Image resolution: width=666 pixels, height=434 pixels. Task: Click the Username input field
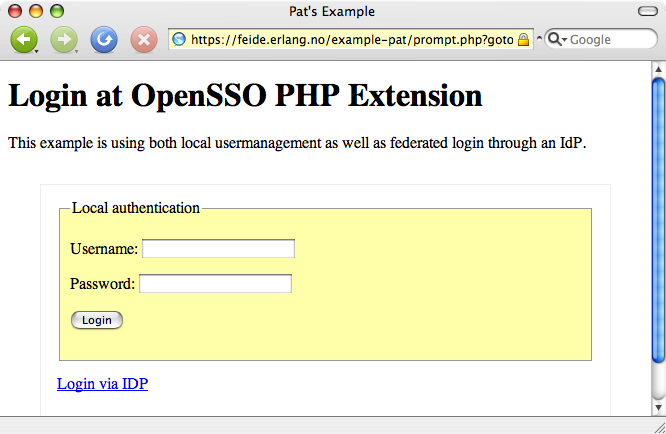218,248
